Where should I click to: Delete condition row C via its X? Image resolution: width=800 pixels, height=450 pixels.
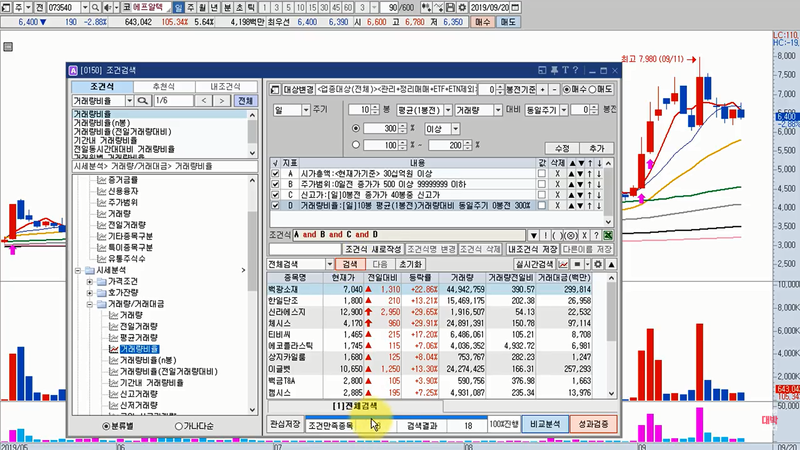click(557, 195)
